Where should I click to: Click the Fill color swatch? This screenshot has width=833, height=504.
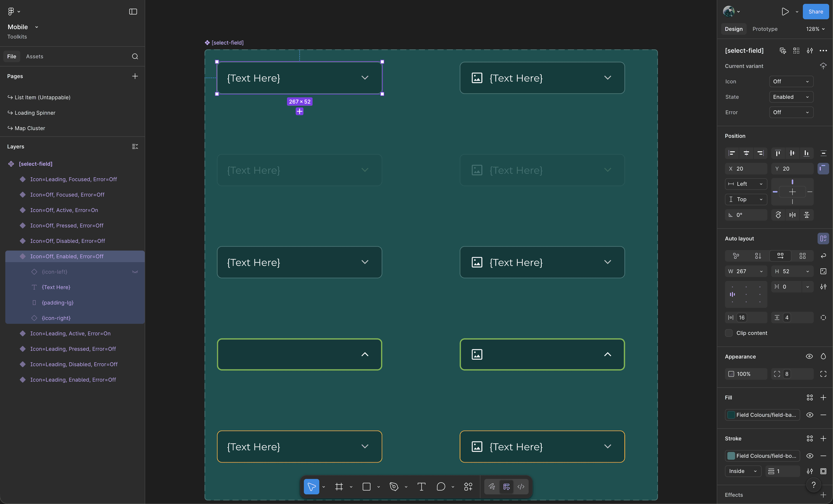pos(731,415)
